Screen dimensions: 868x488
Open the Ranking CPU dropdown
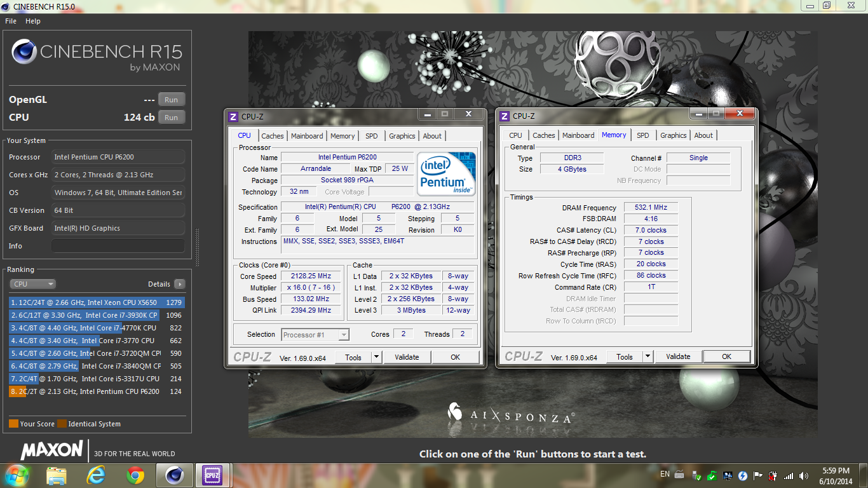(32, 284)
